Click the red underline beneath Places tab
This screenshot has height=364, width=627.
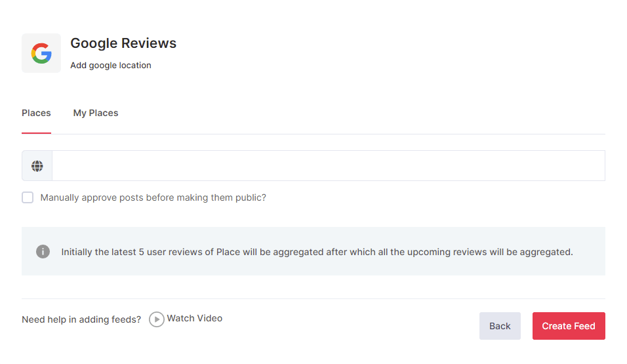click(36, 133)
